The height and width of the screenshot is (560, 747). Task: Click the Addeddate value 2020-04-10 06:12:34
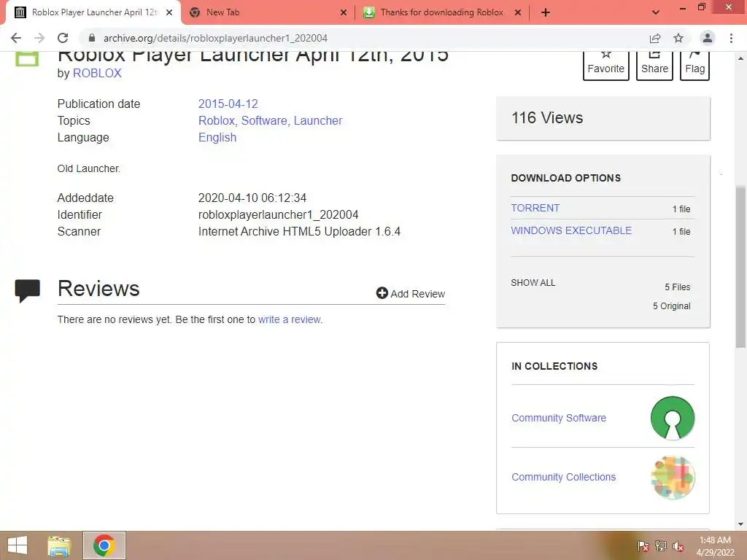click(252, 198)
